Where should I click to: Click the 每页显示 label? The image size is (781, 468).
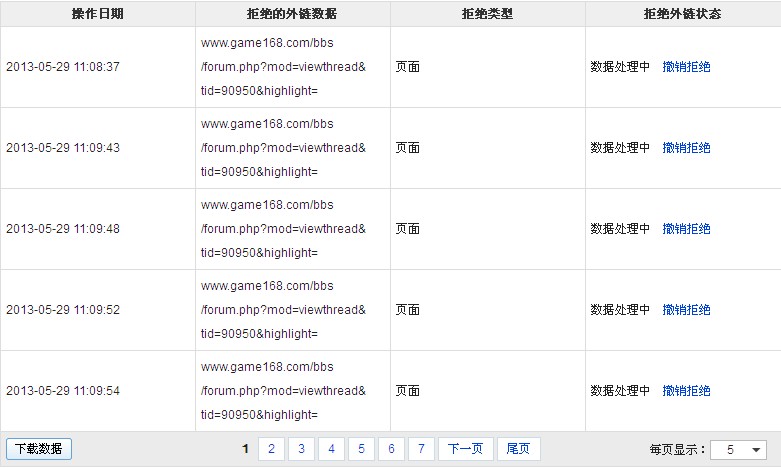pos(677,450)
